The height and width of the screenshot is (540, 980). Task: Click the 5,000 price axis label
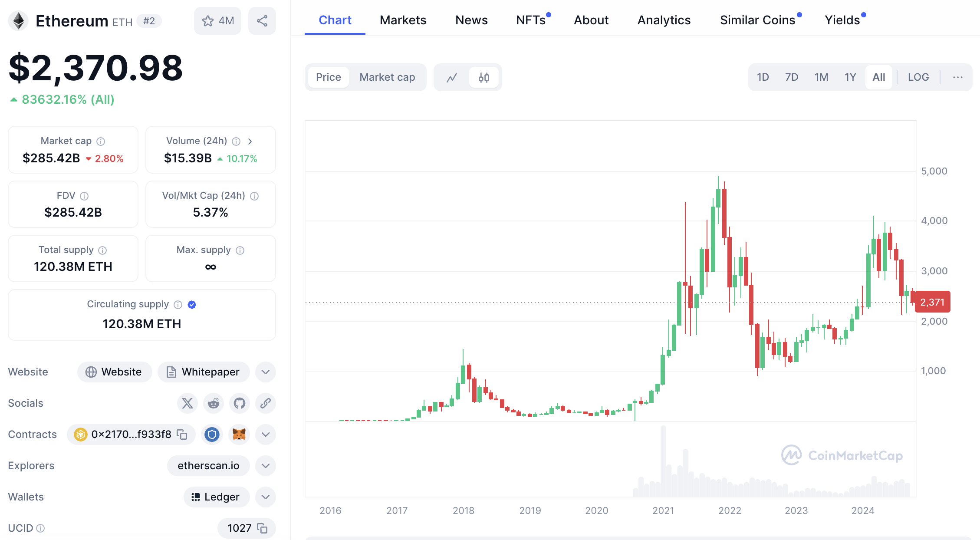pos(934,171)
